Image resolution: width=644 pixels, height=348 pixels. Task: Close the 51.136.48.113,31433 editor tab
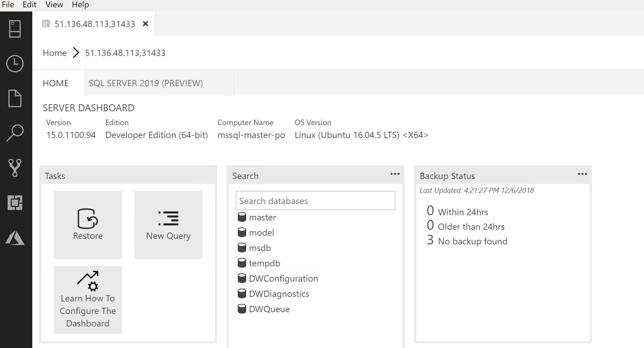click(145, 24)
